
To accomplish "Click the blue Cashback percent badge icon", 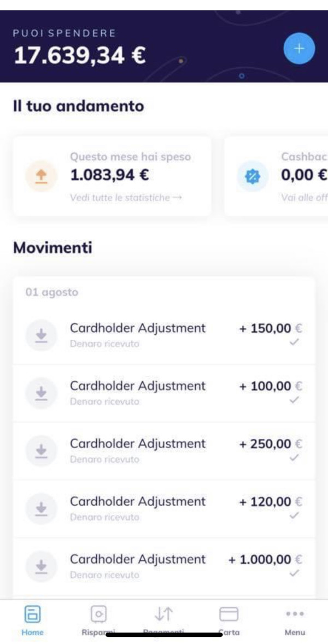I will pyautogui.click(x=252, y=176).
